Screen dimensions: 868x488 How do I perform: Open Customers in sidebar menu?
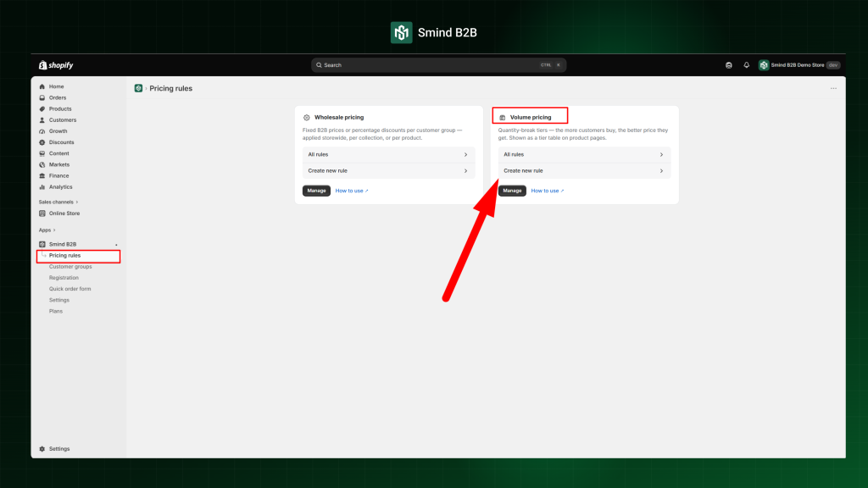point(63,120)
